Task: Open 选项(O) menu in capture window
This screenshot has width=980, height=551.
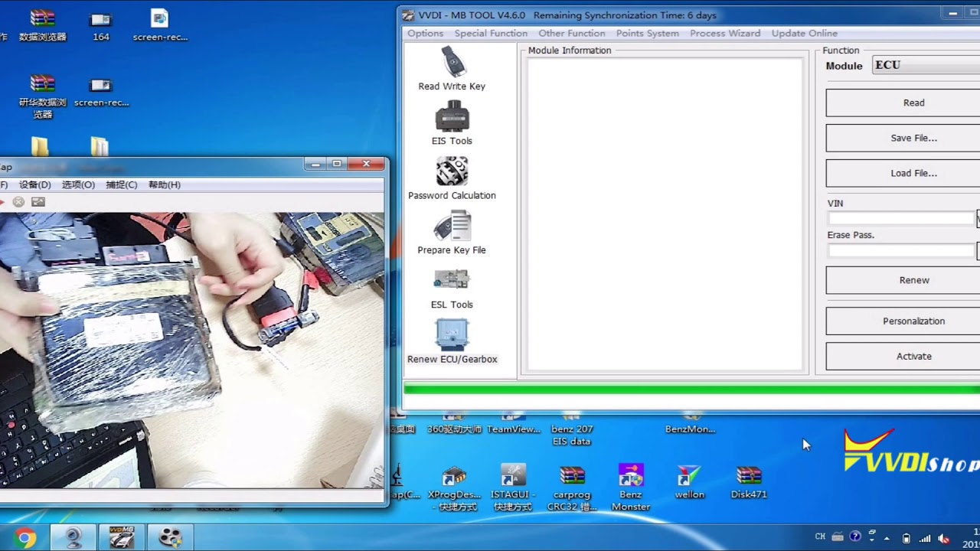Action: pyautogui.click(x=78, y=184)
